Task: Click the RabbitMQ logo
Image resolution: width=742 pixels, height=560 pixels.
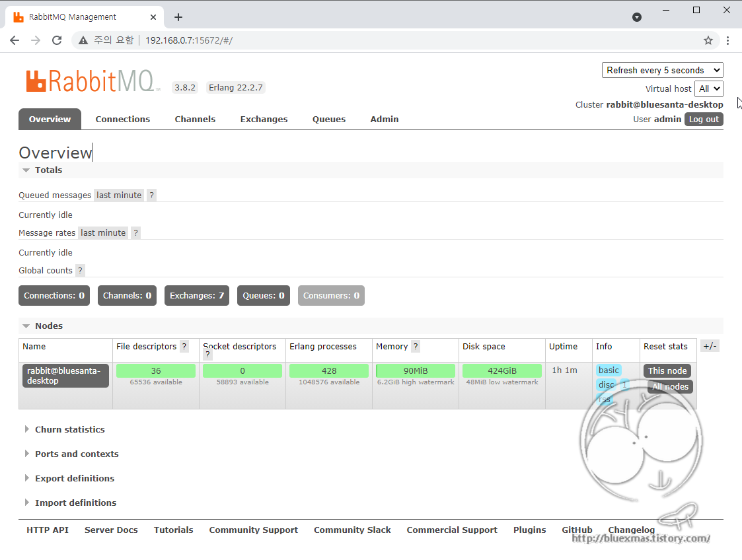Action: pos(93,81)
